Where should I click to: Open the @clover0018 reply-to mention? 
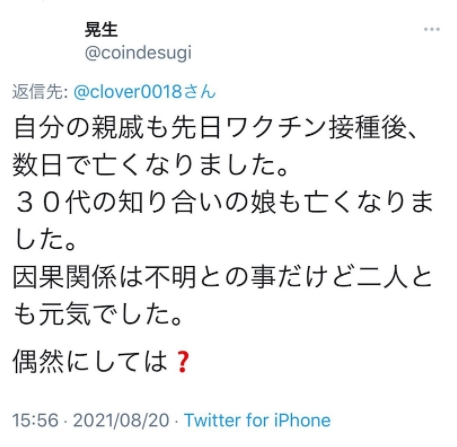click(x=128, y=92)
